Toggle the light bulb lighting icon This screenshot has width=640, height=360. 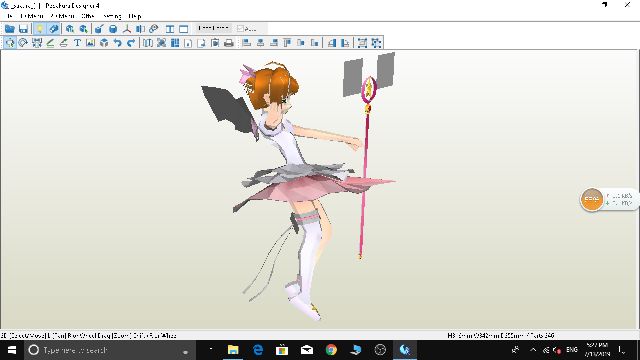click(x=40, y=29)
